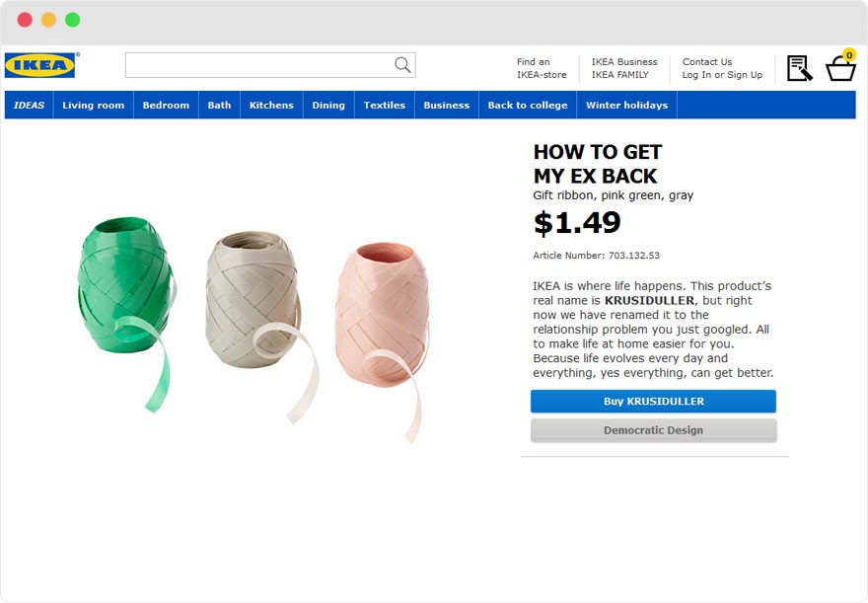Screen dimensions: 868x603
Task: Go to the Kitchens section
Action: (271, 106)
